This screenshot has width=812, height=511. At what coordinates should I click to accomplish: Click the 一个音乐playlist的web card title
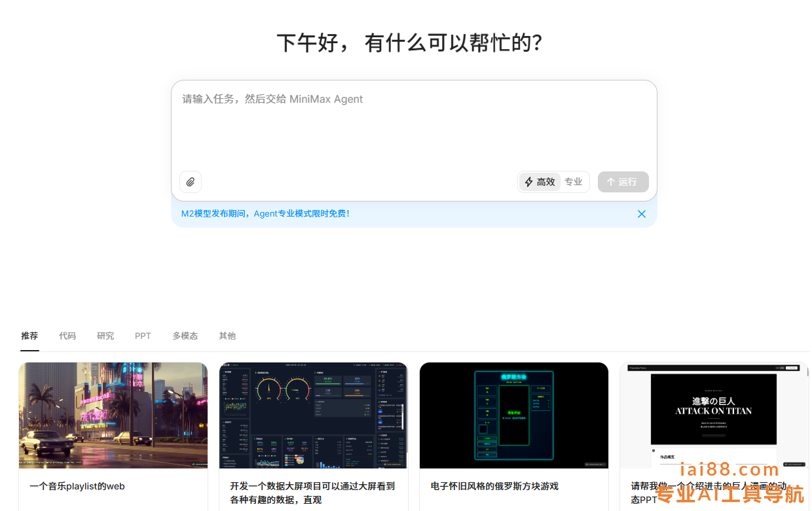click(x=77, y=486)
